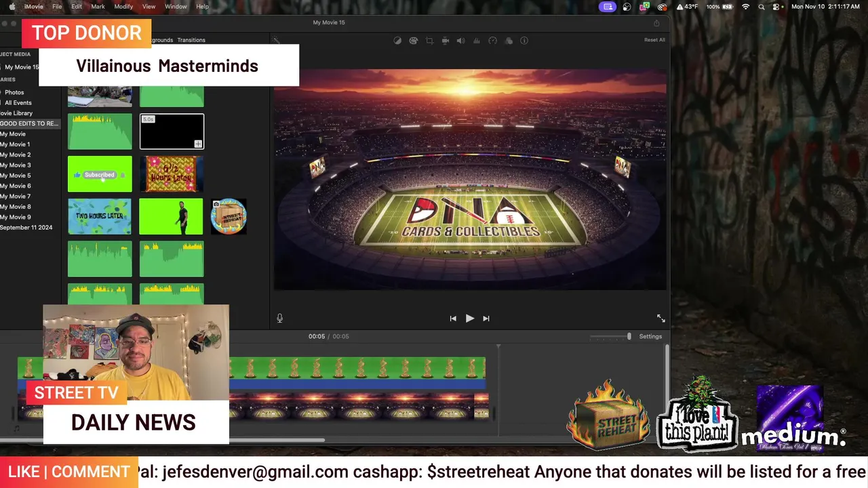The height and width of the screenshot is (488, 868).
Task: Click the stadium image in the viewer
Action: click(x=470, y=179)
